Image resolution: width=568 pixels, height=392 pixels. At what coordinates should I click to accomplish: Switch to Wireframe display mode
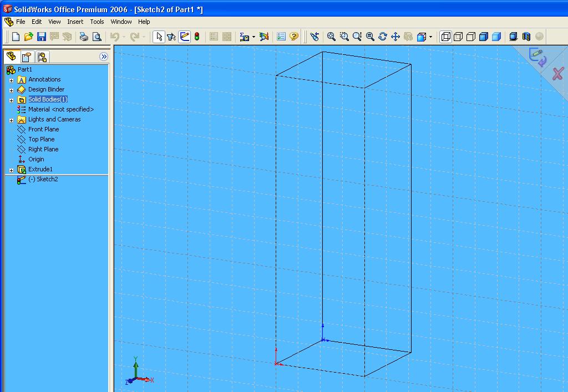445,37
